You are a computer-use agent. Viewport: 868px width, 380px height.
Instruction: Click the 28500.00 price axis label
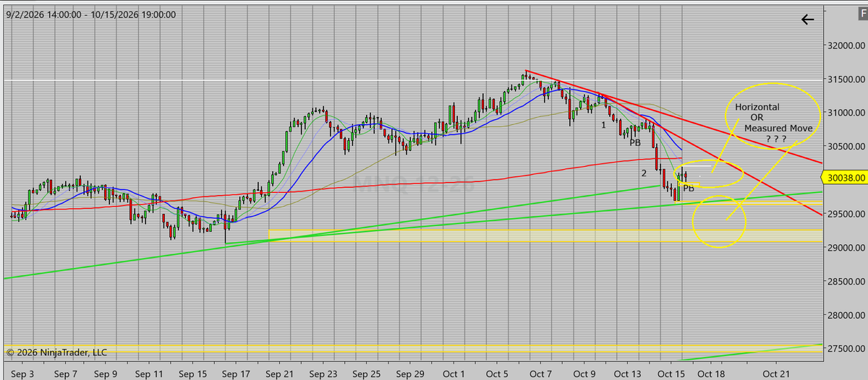[846, 282]
